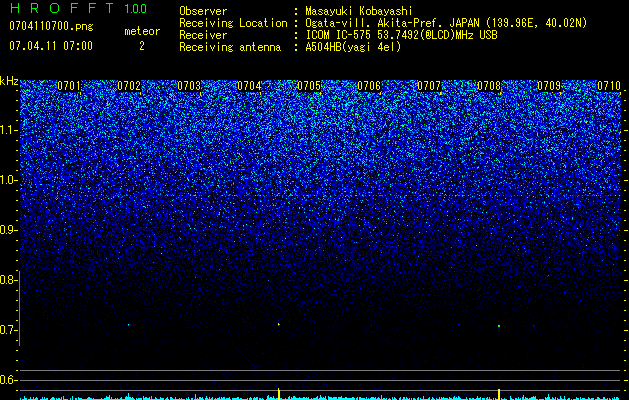
Task: Click the 0710 time marker
Action: point(609,86)
